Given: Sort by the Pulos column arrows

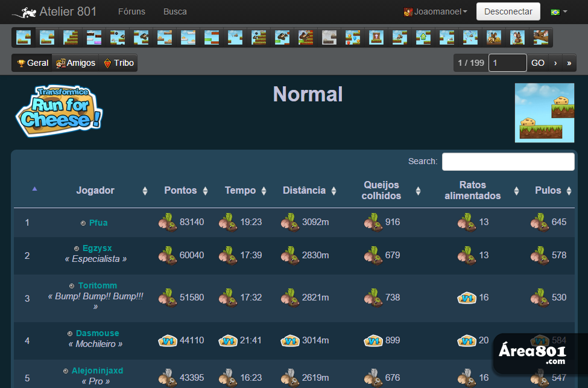Looking at the screenshot, I should (569, 191).
